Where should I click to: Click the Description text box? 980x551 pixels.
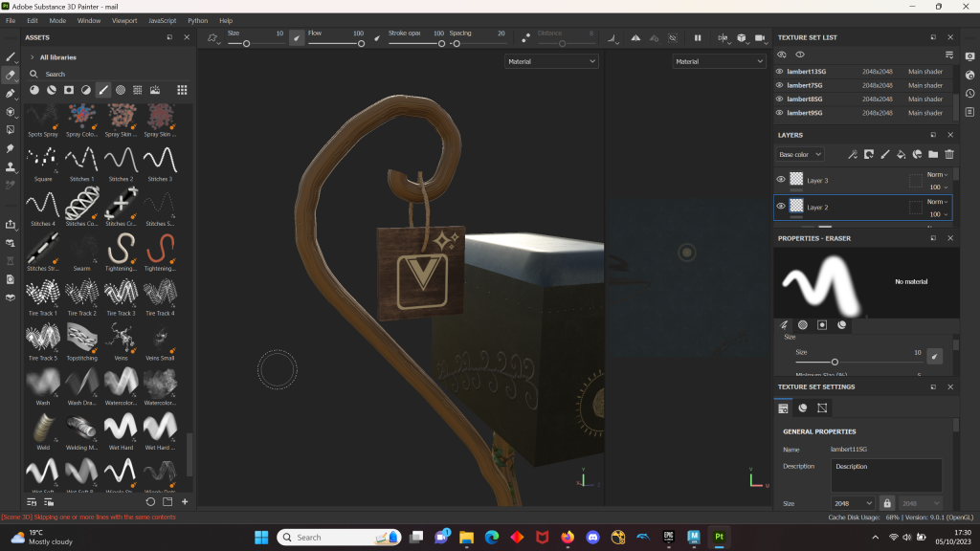886,475
